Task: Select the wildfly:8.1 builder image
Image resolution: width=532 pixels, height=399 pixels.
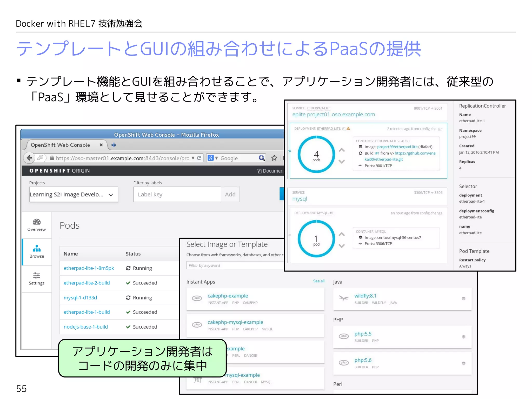Action: click(365, 296)
